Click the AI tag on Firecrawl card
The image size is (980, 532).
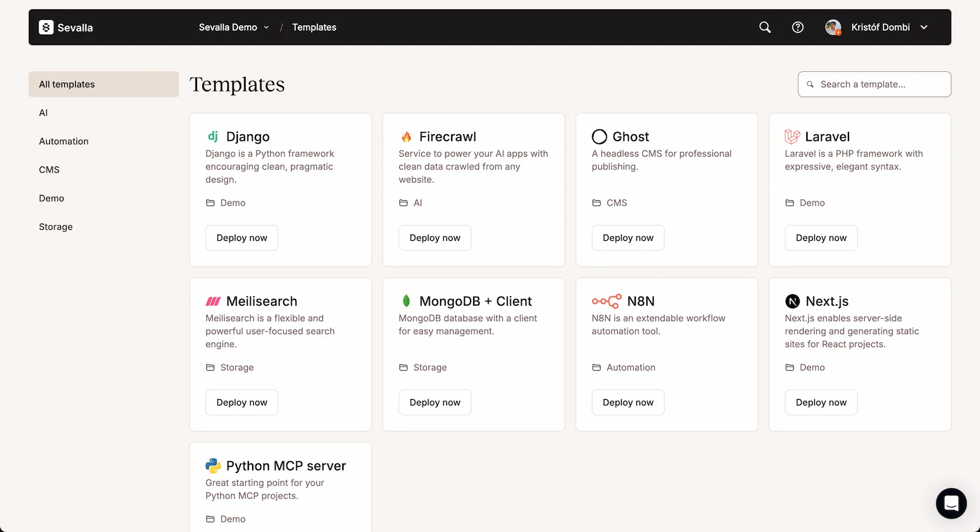[418, 203]
